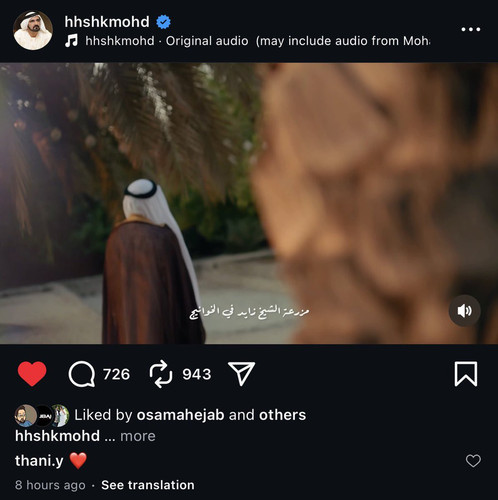Image resolution: width=498 pixels, height=500 pixels.
Task: Tap See translation under the comment
Action: [x=148, y=485]
